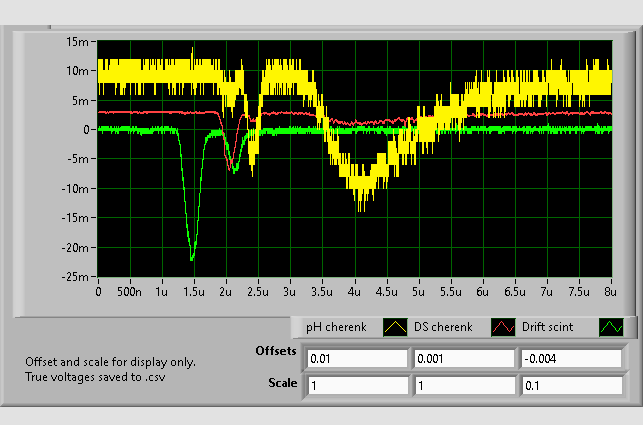Screen dimensions: 643x425
Task: Click the 15m maximum label on Y axis
Action: (x=78, y=41)
